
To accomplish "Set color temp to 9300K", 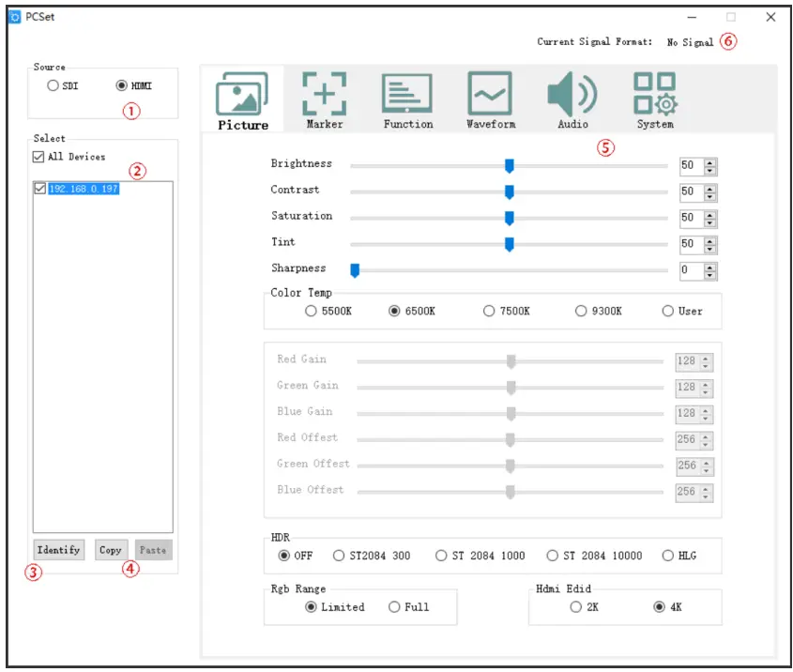I will 582,312.
